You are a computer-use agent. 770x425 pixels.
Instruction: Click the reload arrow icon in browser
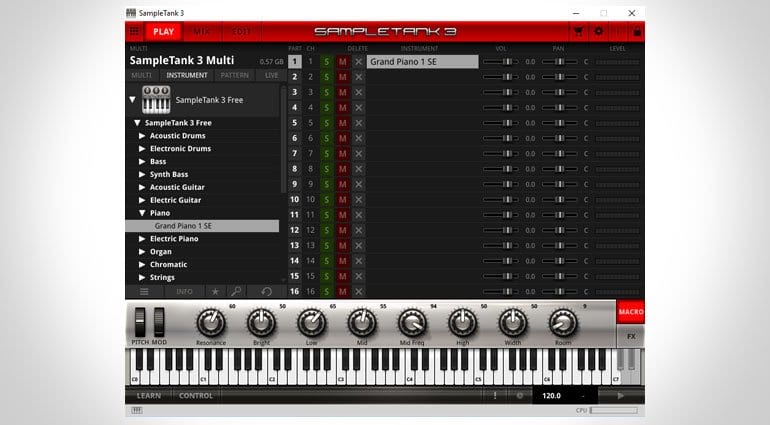click(267, 291)
